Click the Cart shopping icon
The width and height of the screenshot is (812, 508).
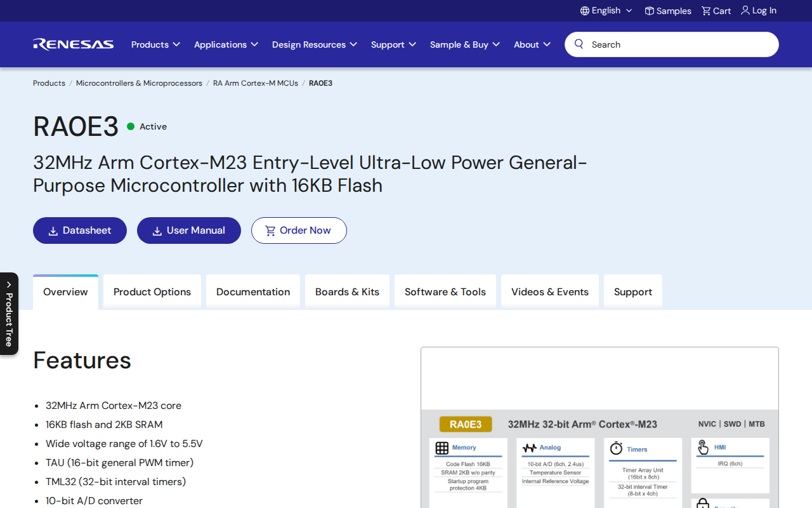click(706, 11)
